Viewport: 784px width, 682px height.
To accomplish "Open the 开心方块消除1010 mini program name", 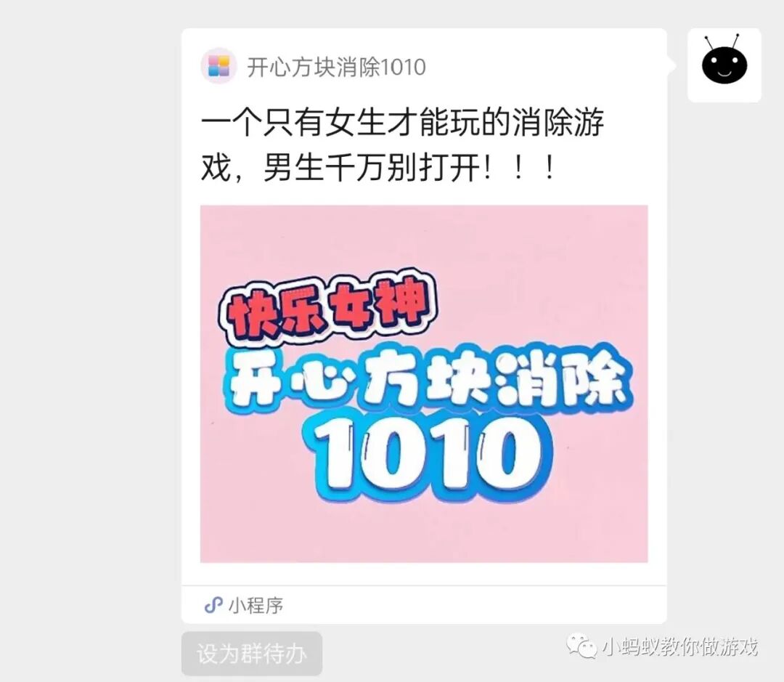I will coord(336,67).
